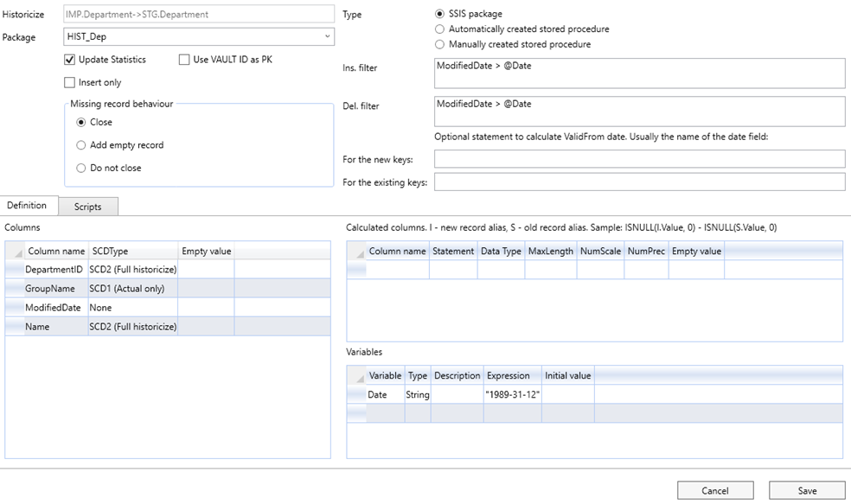This screenshot has width=851, height=504.
Task: Click the Date variable Expression cell
Action: [512, 394]
